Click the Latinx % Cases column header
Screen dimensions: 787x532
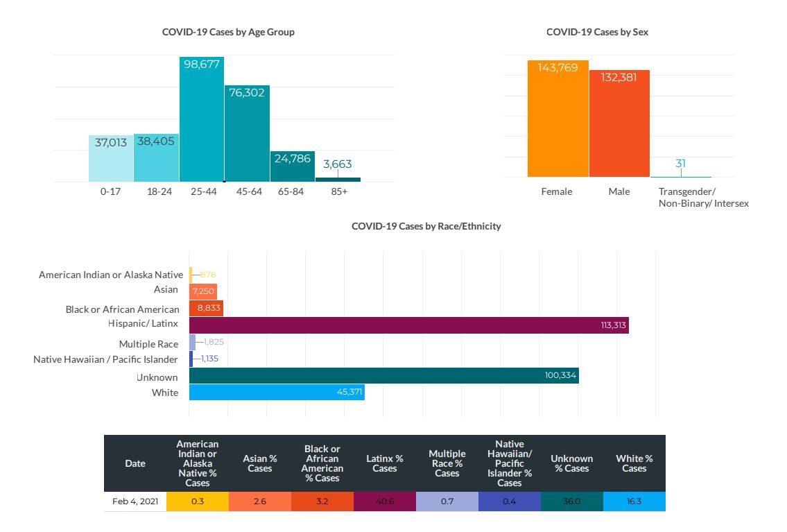384,463
